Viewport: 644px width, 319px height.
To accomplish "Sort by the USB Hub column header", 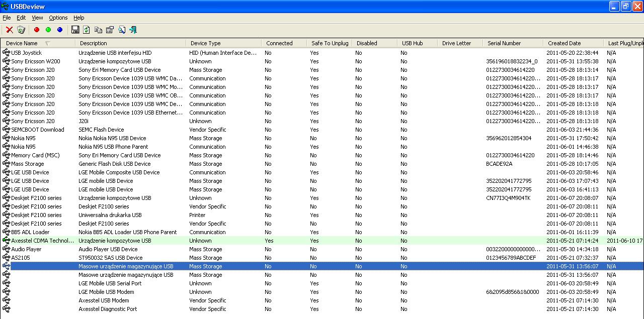I will click(418, 43).
